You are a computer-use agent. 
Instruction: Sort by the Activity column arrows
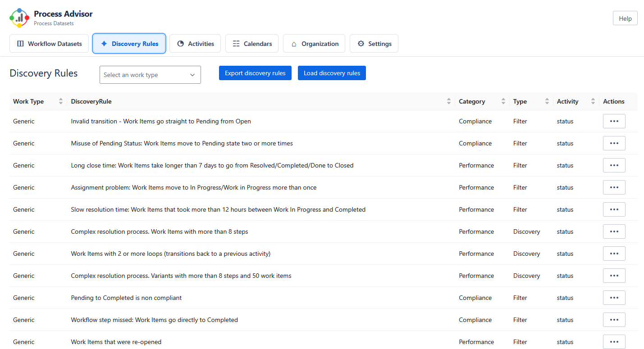point(593,101)
